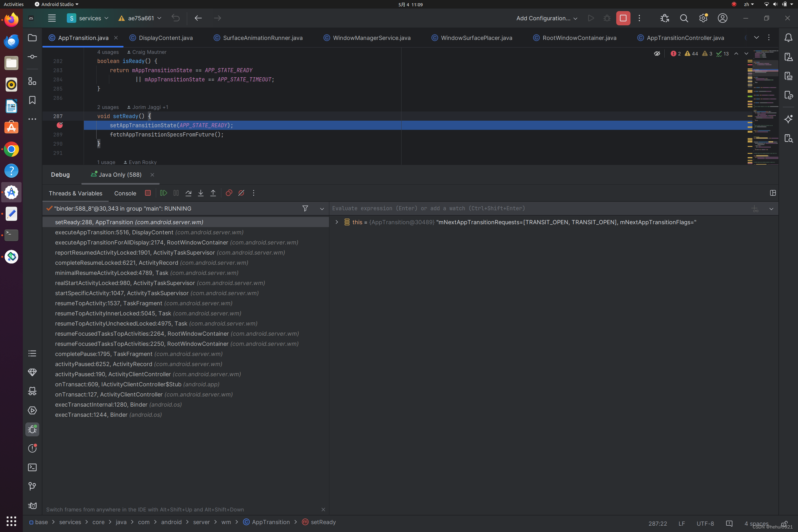Viewport: 798px width, 532px height.
Task: Click the red Stop button in main toolbar
Action: pyautogui.click(x=623, y=18)
